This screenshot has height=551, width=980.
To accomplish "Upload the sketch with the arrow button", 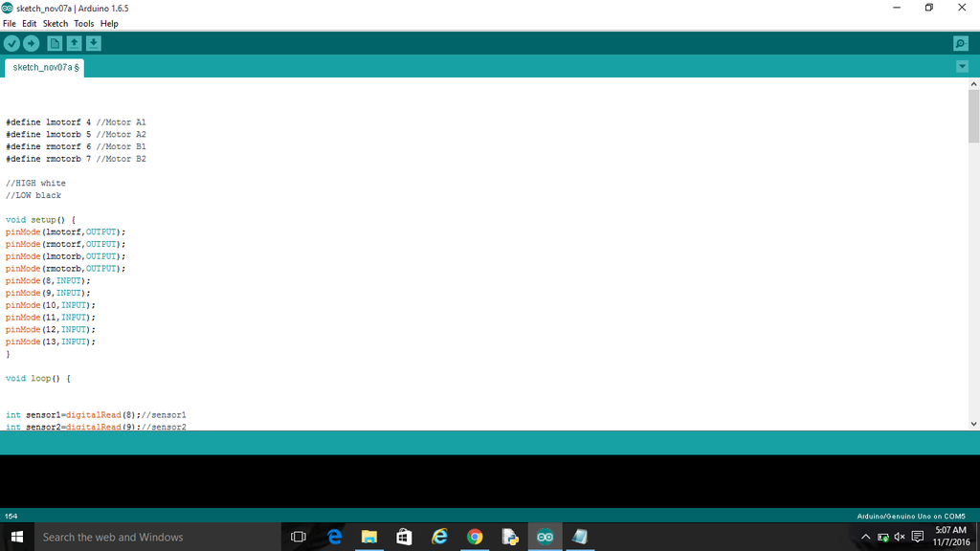I will point(32,44).
